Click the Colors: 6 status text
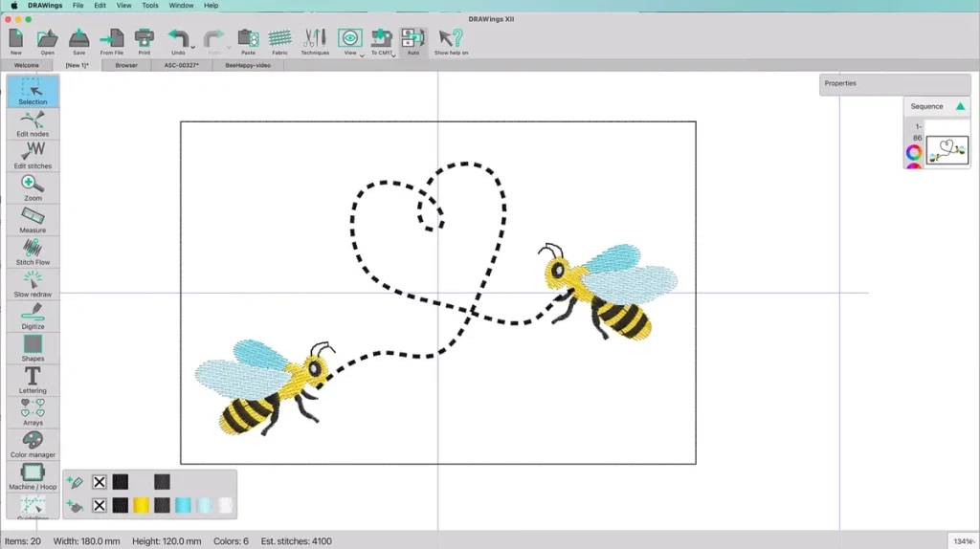The width and height of the screenshot is (980, 549). pyautogui.click(x=231, y=541)
